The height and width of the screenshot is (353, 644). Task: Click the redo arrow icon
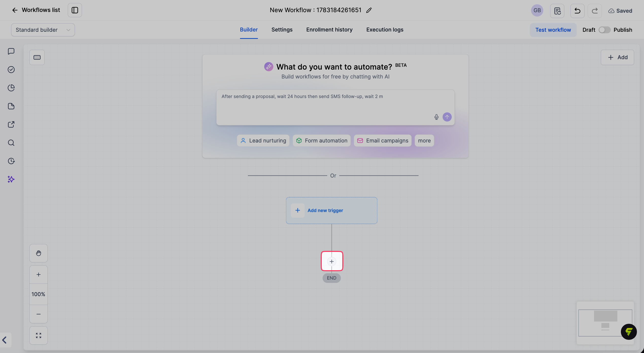(x=595, y=11)
